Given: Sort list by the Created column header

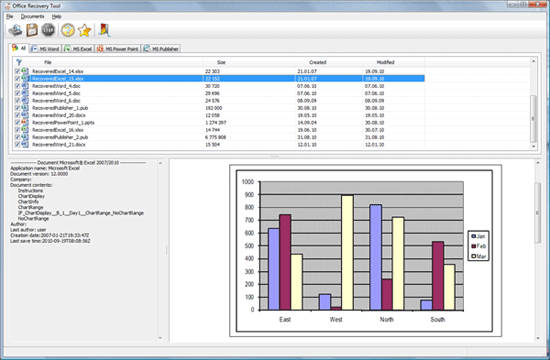Looking at the screenshot, I should [318, 62].
